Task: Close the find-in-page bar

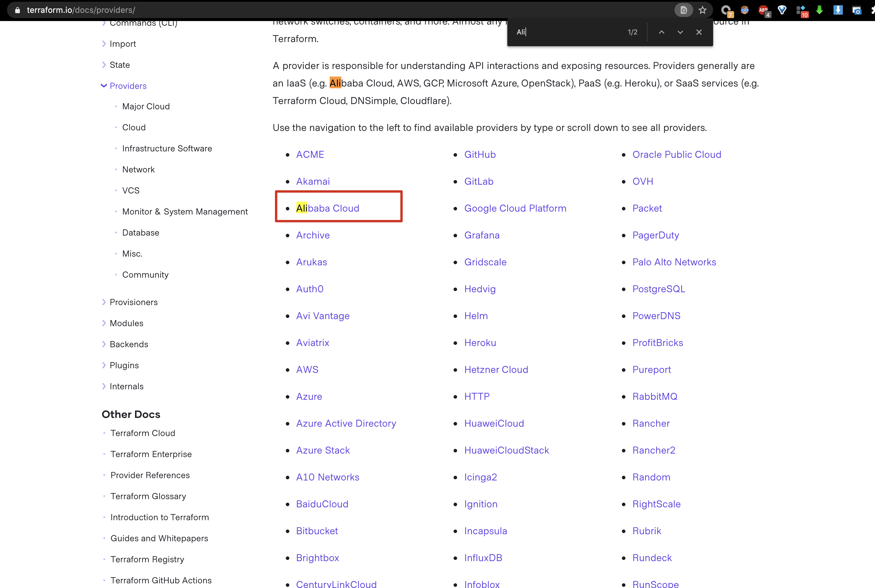Action: [699, 32]
